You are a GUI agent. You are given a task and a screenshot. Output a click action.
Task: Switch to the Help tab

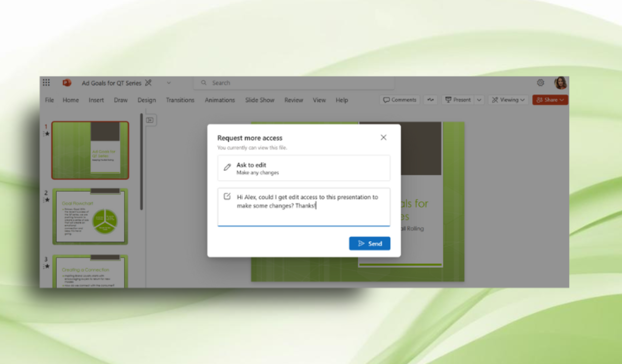342,100
